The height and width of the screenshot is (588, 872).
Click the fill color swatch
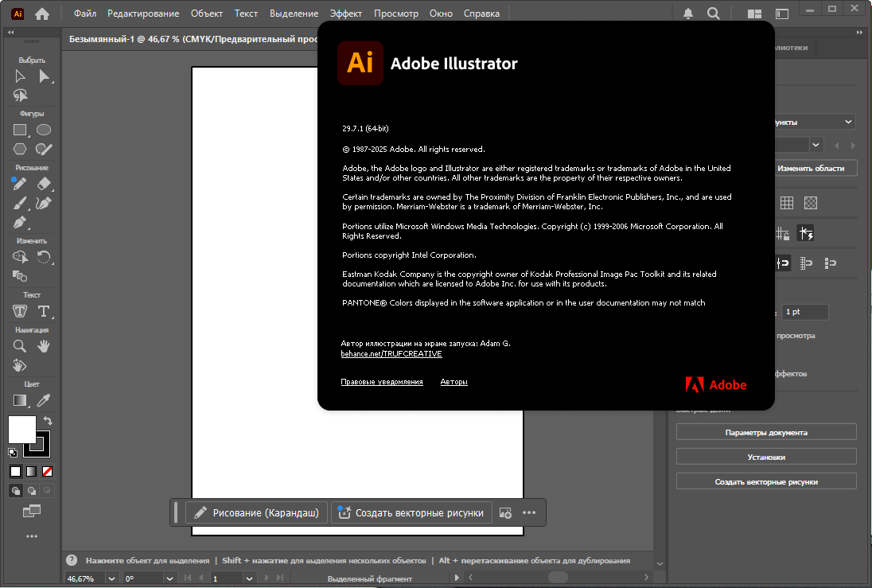click(x=22, y=430)
